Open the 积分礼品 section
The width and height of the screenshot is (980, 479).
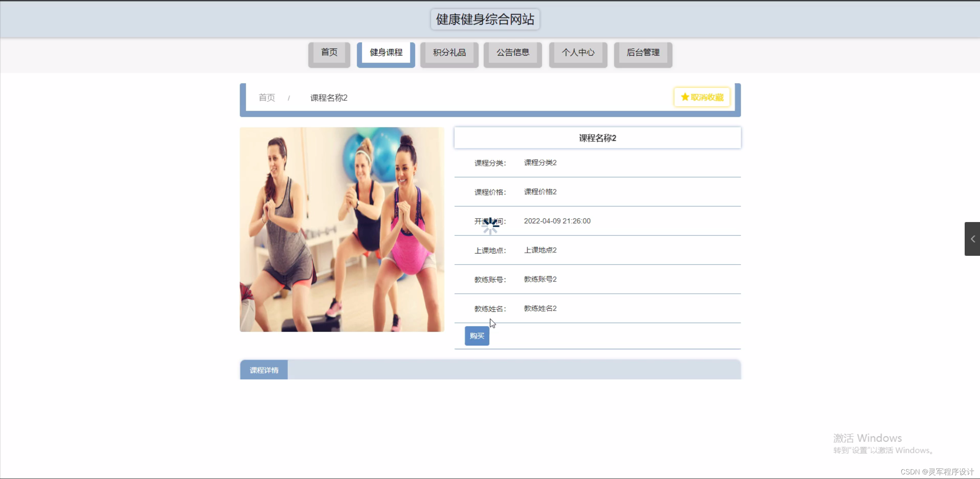point(449,53)
